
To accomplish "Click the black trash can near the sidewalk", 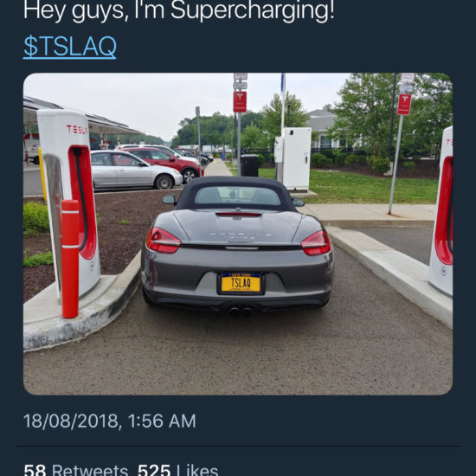I will (249, 165).
